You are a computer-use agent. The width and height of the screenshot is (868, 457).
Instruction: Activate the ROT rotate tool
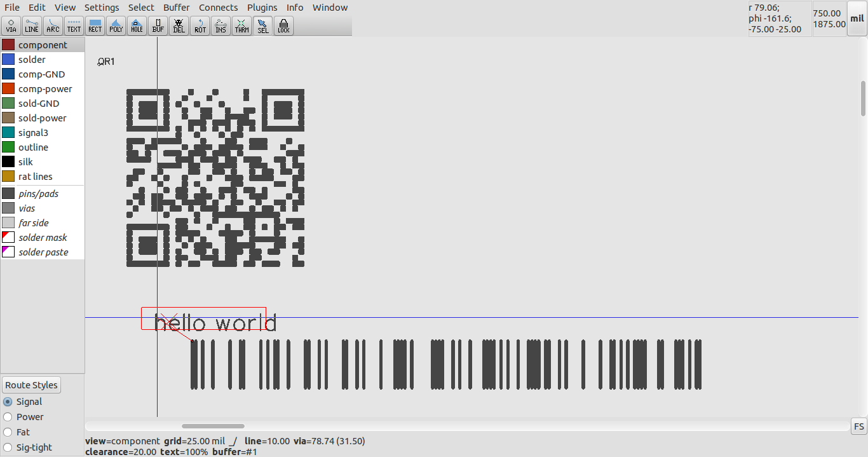(x=200, y=25)
